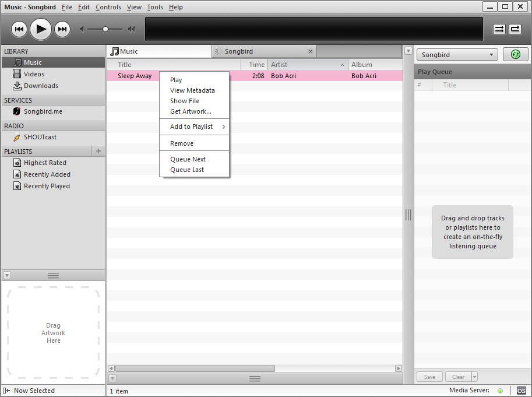Click the 2:08 track duration
532x397 pixels.
coord(258,76)
